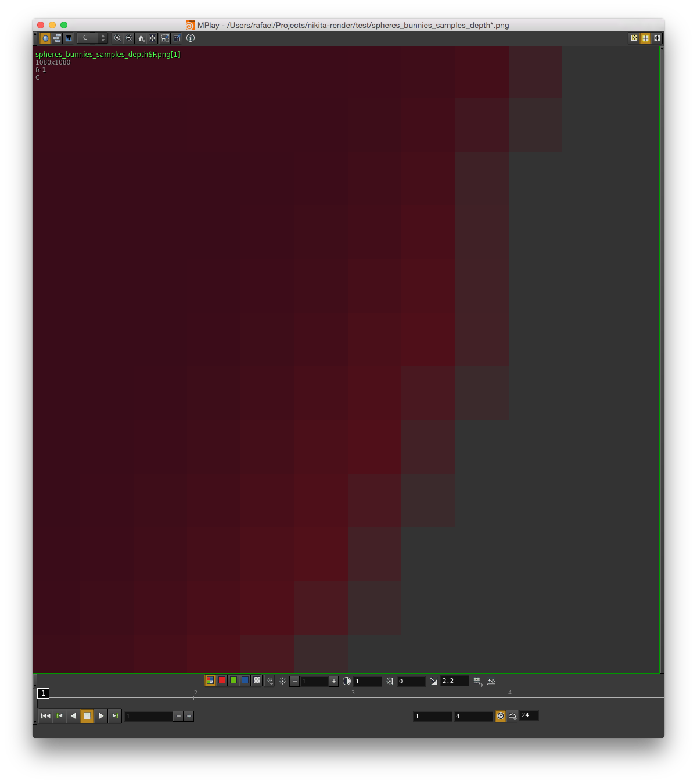Screen dimensions: 697x784
Task: Click the contrast half-circle icon
Action: pos(347,681)
